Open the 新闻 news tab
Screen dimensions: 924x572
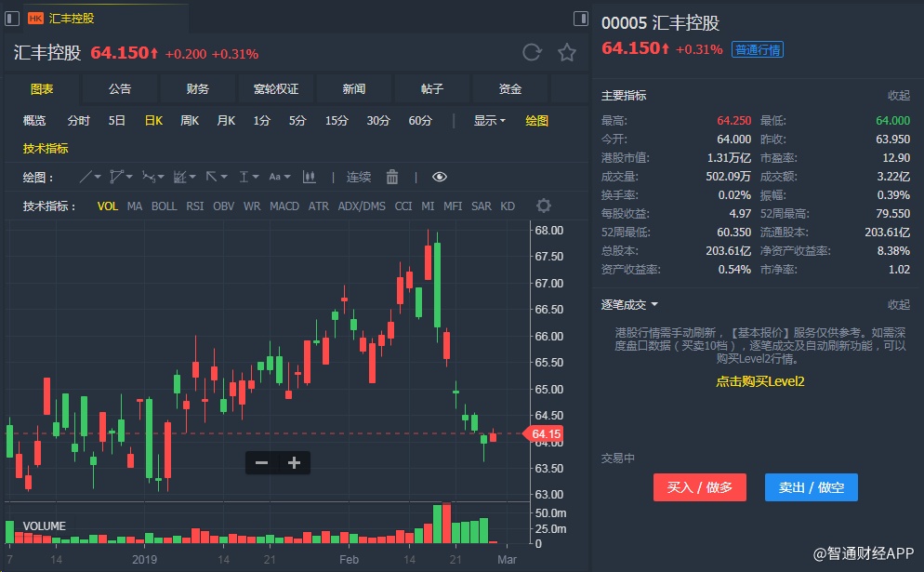353,89
